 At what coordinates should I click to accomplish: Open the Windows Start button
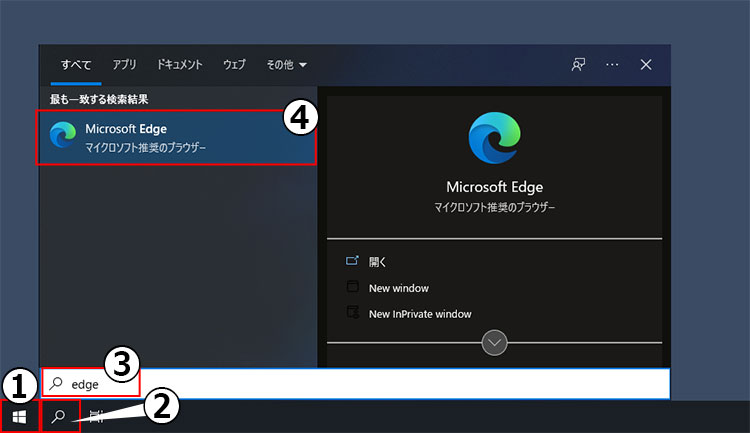pyautogui.click(x=19, y=417)
